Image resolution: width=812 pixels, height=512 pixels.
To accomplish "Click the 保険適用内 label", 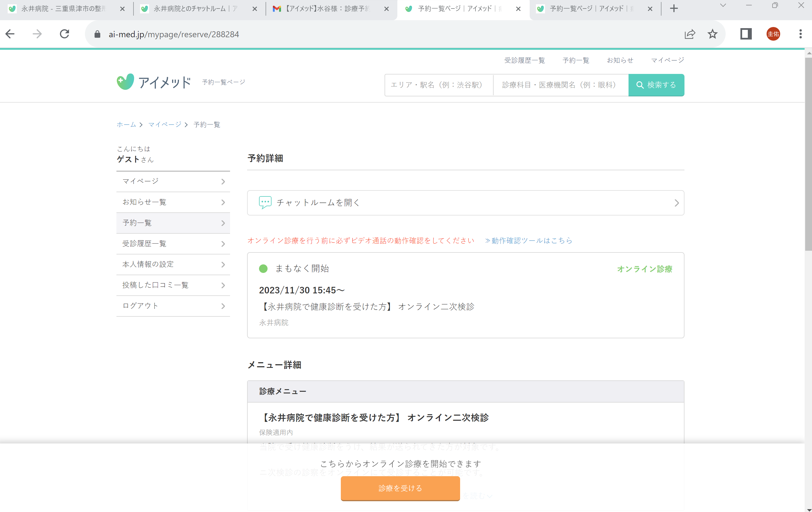I will pyautogui.click(x=276, y=432).
